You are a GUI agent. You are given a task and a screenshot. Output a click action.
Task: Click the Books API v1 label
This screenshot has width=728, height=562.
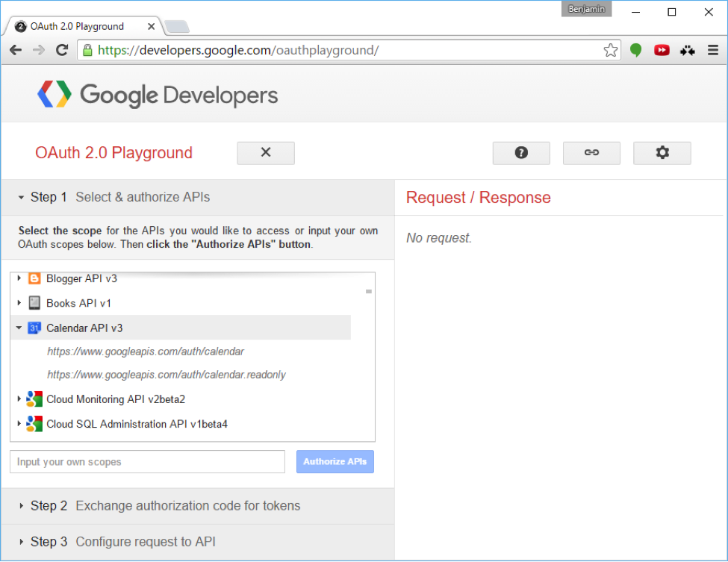click(x=78, y=303)
